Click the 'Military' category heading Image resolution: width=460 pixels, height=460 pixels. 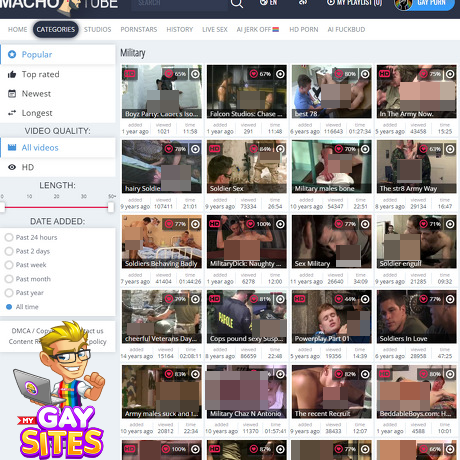(x=133, y=53)
